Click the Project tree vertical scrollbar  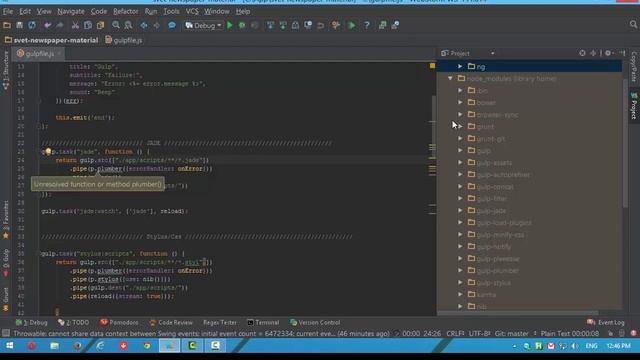pyautogui.click(x=625, y=143)
